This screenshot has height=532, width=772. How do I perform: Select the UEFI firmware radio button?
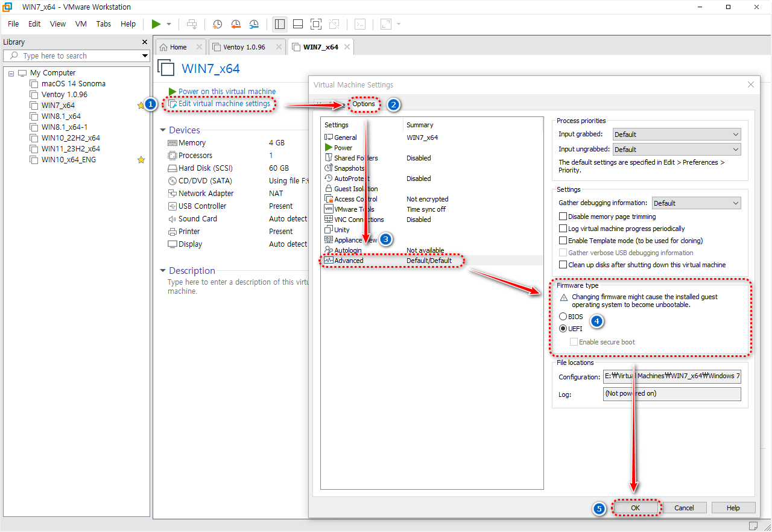563,329
